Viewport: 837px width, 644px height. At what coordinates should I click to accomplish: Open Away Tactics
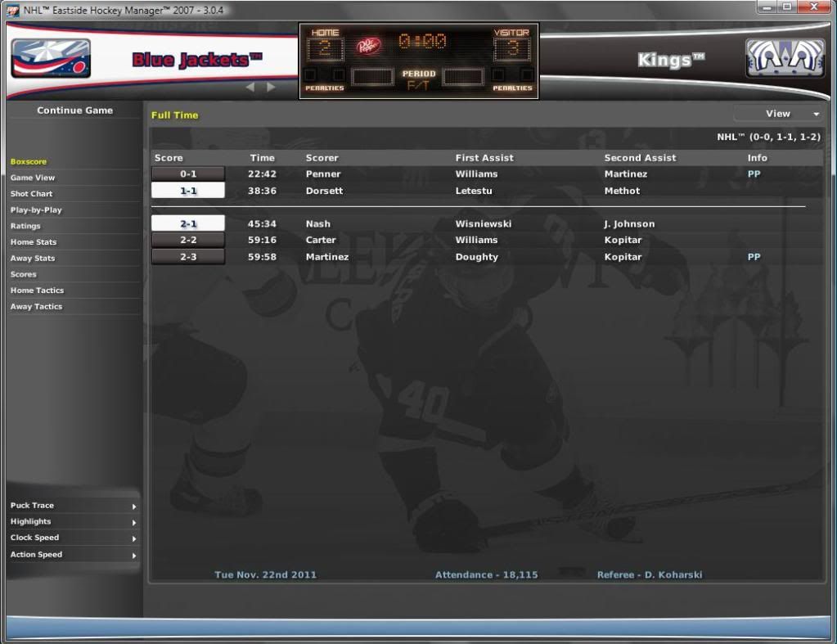click(36, 307)
